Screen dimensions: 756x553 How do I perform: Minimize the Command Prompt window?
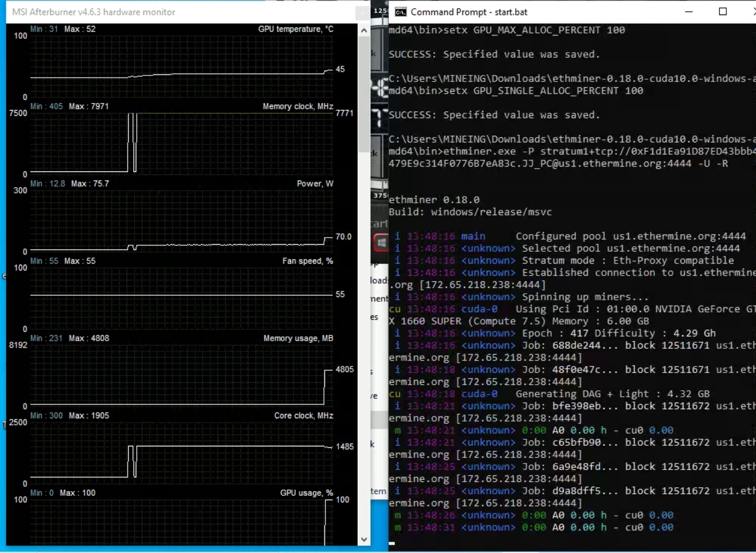(689, 12)
